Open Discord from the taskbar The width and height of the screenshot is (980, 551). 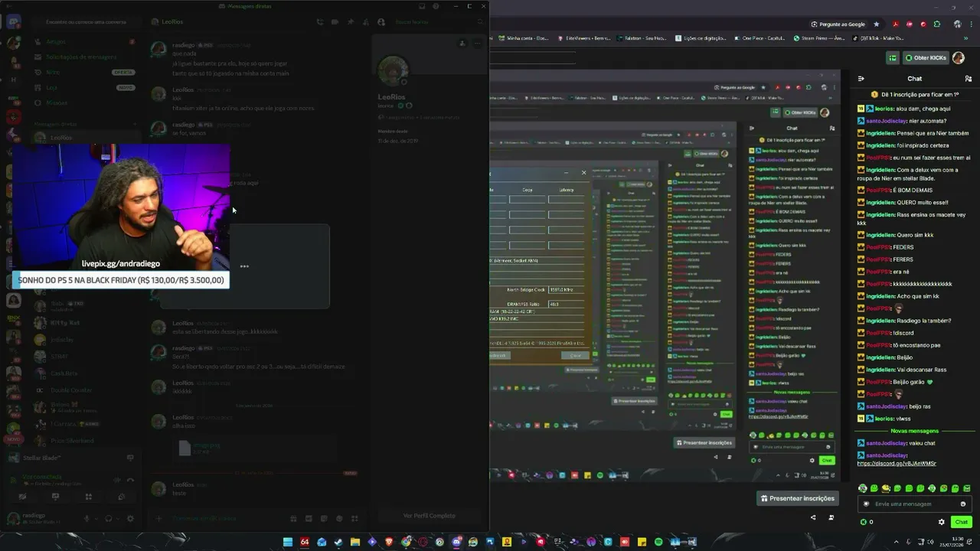456,542
